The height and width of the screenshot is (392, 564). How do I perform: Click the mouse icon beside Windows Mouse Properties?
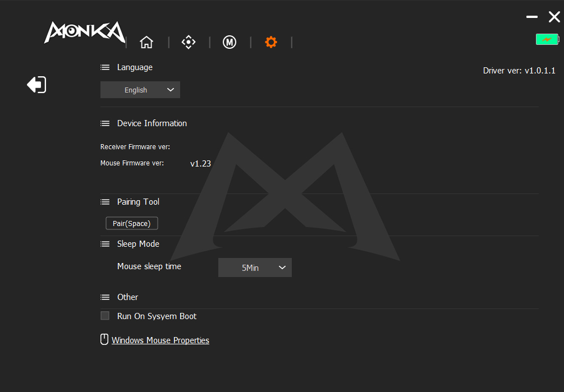click(104, 339)
